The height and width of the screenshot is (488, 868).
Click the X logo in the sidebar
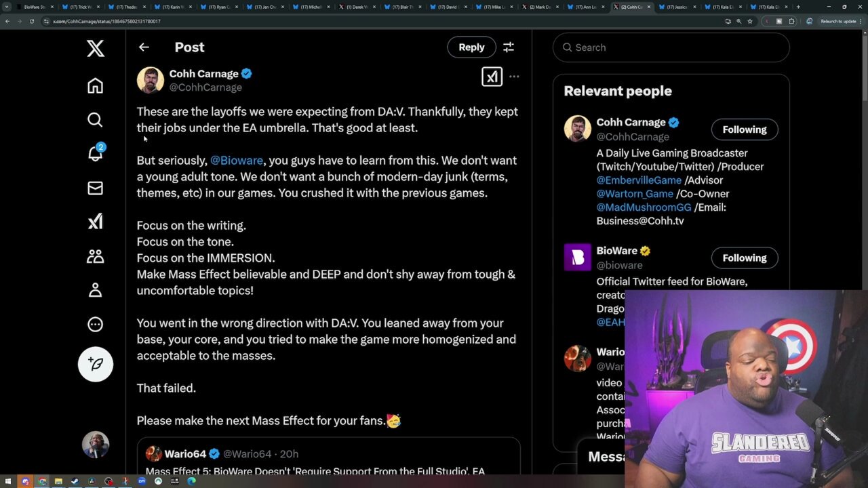[96, 48]
